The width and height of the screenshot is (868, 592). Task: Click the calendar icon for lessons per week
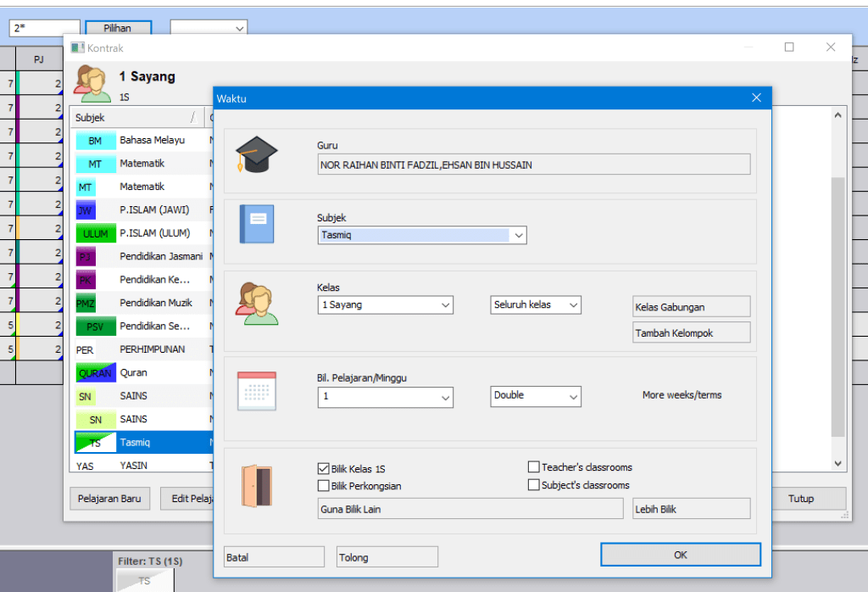tap(257, 391)
